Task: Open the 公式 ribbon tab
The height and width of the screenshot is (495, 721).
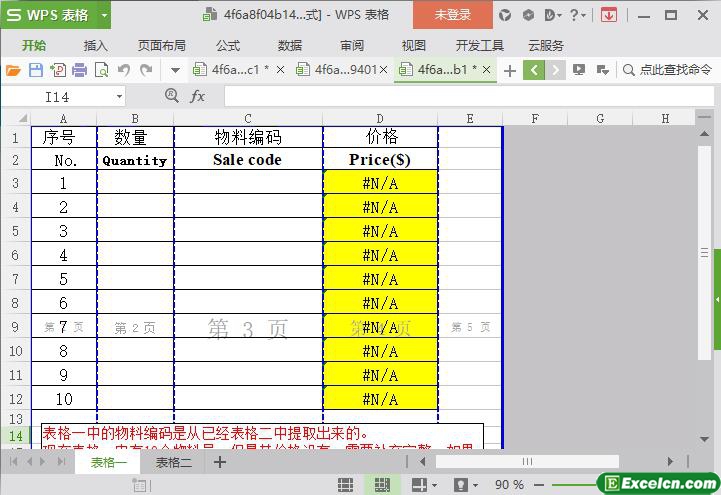Action: 228,45
